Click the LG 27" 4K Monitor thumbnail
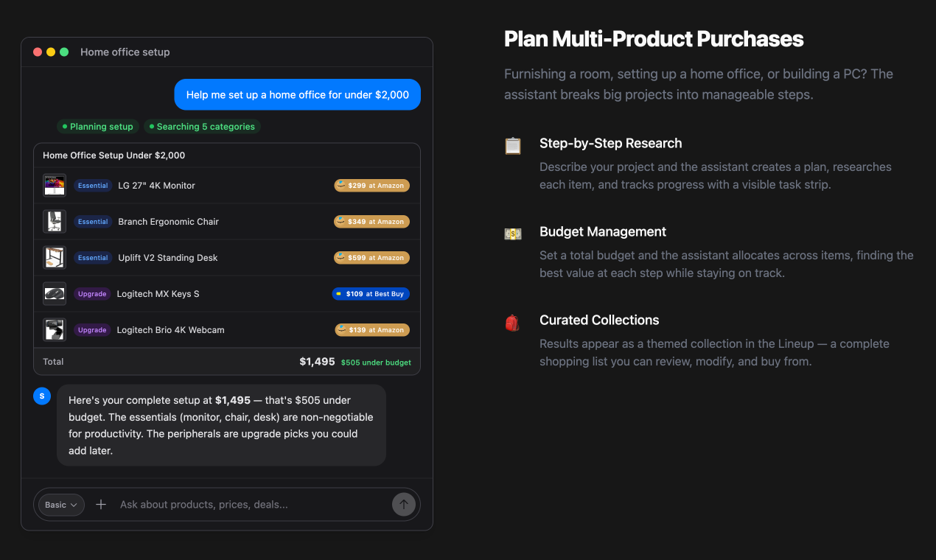The image size is (936, 560). click(x=55, y=186)
